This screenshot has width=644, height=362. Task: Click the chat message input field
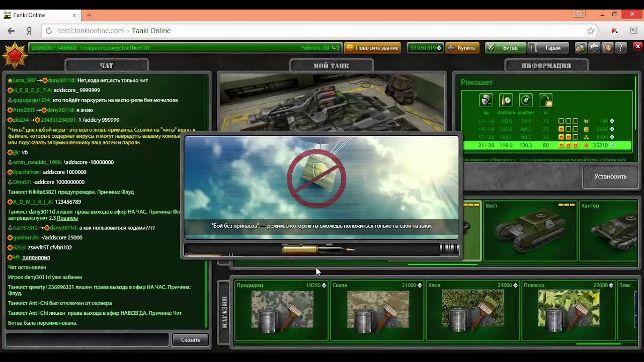coord(87,340)
